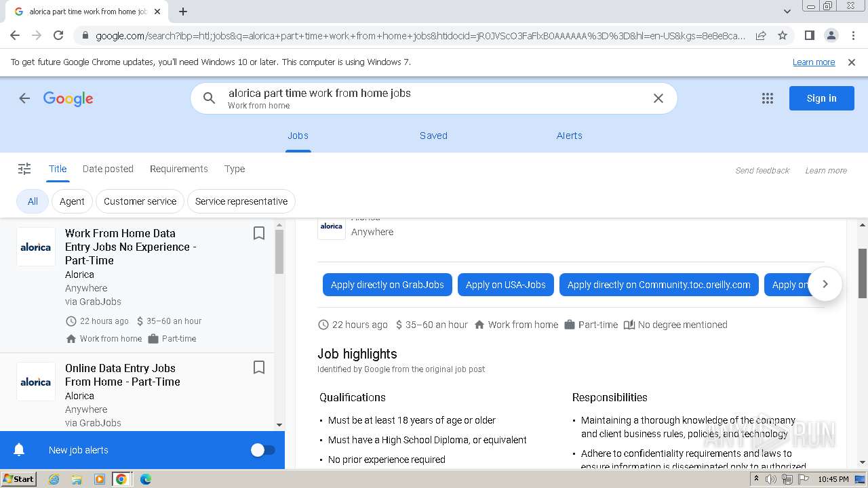The width and height of the screenshot is (868, 488).
Task: Switch to the Alerts tab
Action: click(x=570, y=136)
